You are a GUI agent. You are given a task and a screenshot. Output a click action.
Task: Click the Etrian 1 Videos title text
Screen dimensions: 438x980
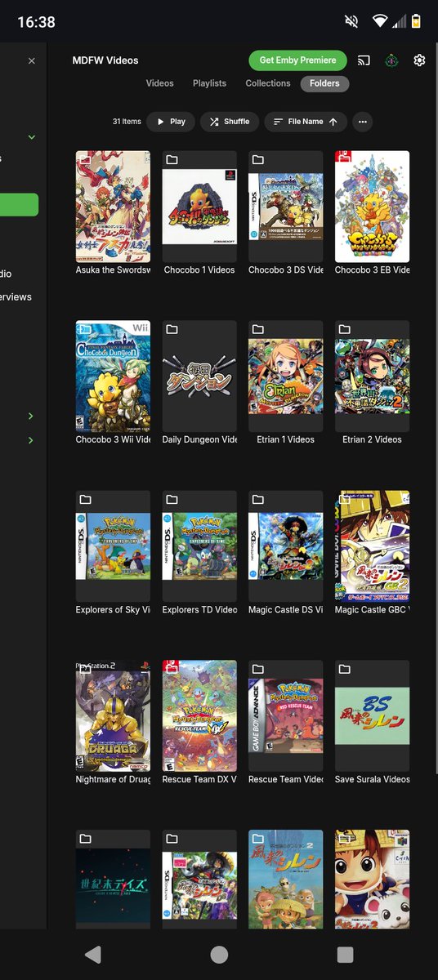(x=286, y=439)
